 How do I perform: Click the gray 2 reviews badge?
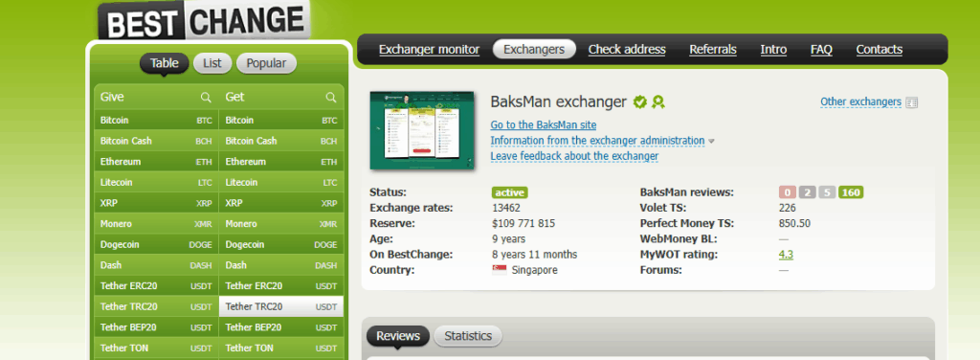(x=807, y=192)
